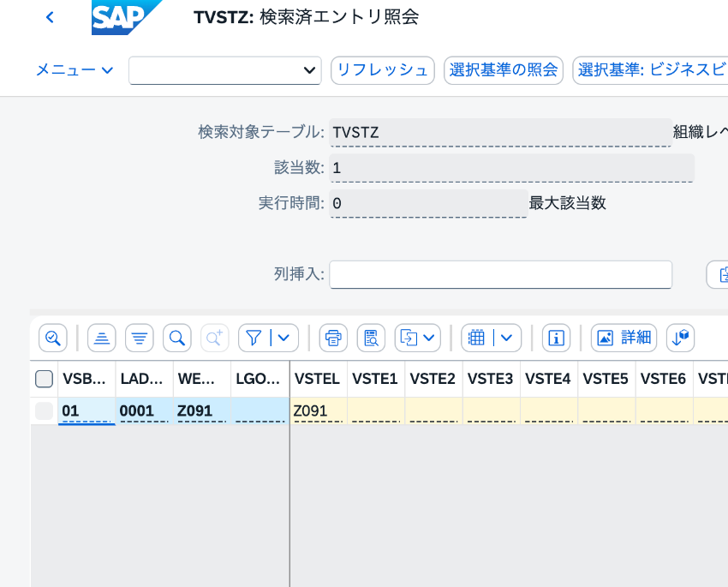728x587 pixels.
Task: Click the information icon
Action: coord(556,338)
